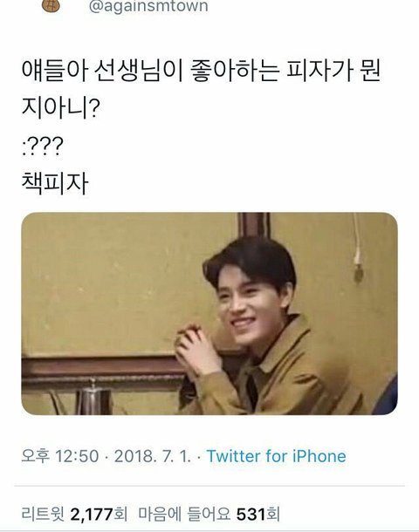Screen dimensions: 419x532
Task: Select the punchline text 책피자
Action: tap(55, 183)
